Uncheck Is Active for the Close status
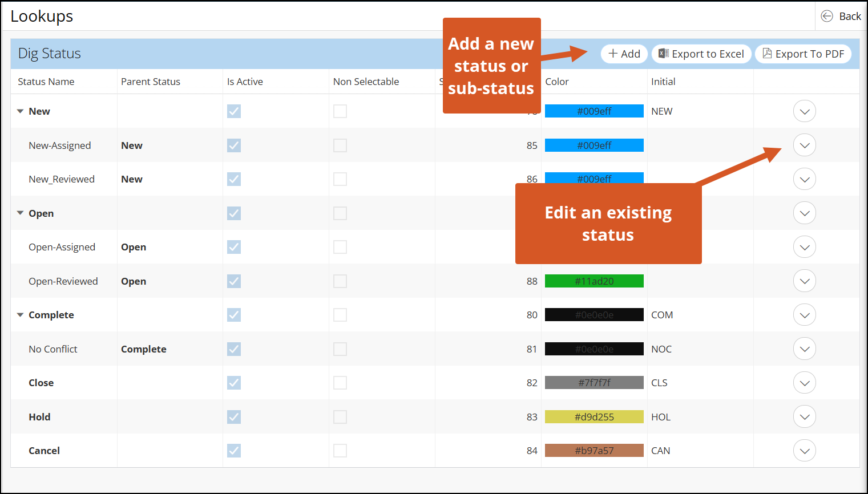This screenshot has width=868, height=494. [x=234, y=383]
